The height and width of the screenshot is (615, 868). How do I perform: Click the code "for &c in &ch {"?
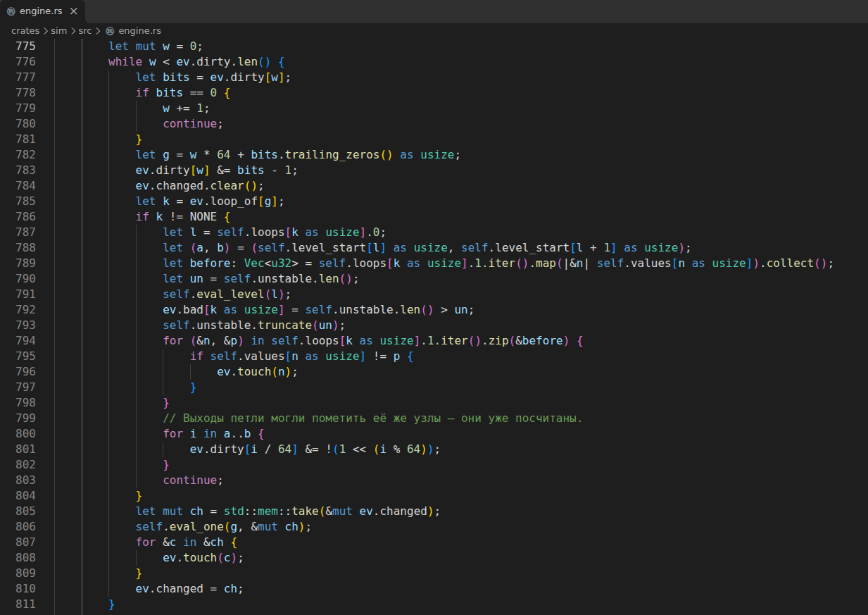click(187, 542)
